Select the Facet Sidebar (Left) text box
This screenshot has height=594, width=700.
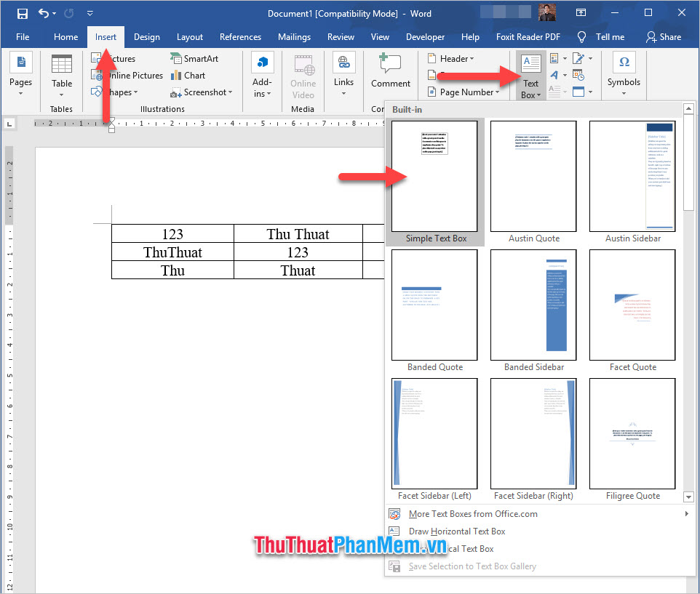pos(435,439)
